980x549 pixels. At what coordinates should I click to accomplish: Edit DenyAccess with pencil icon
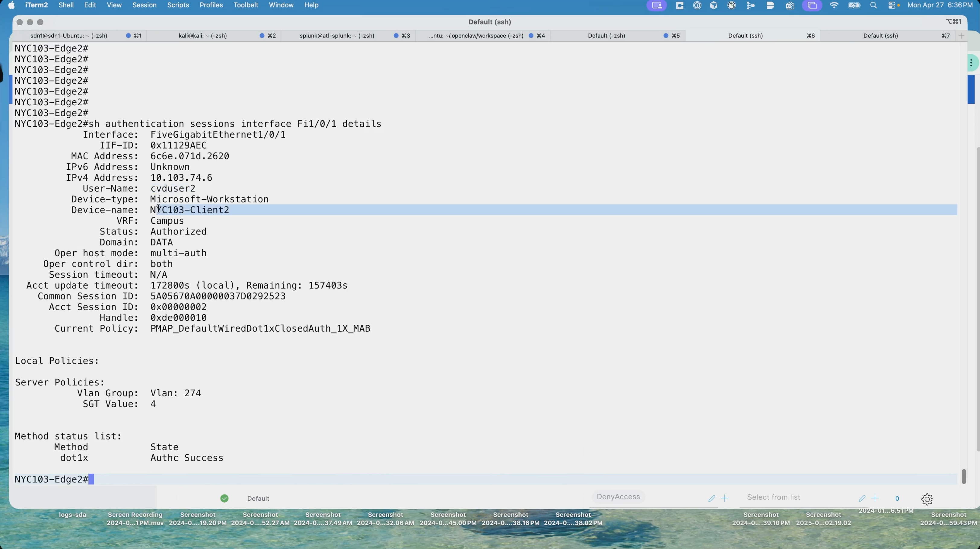[x=711, y=498]
